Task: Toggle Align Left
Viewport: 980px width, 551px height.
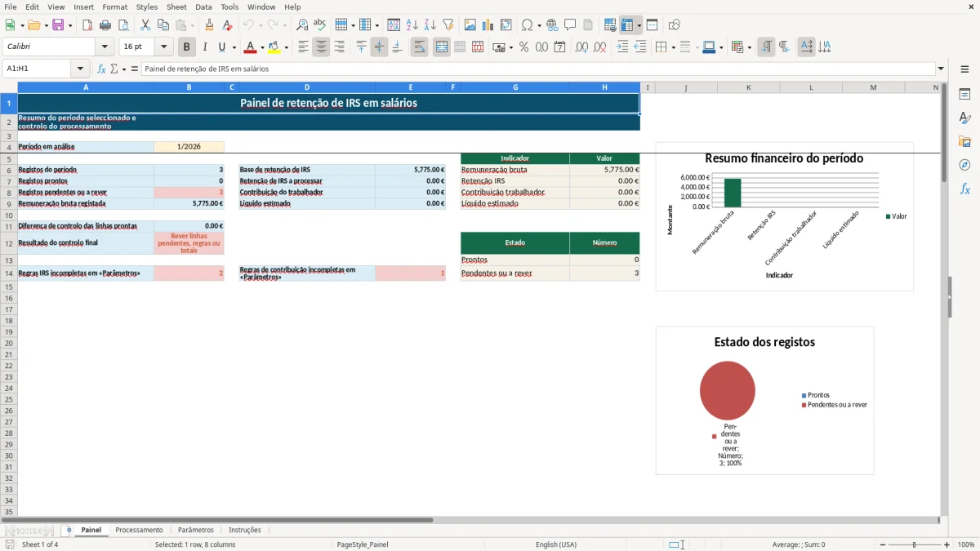Action: point(303,47)
